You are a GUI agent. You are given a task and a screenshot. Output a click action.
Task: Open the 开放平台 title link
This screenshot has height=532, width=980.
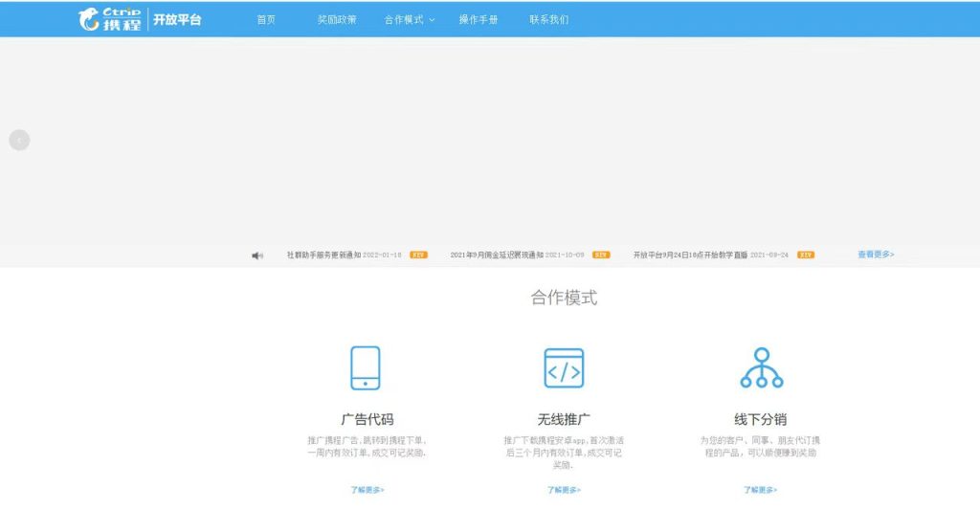click(177, 20)
